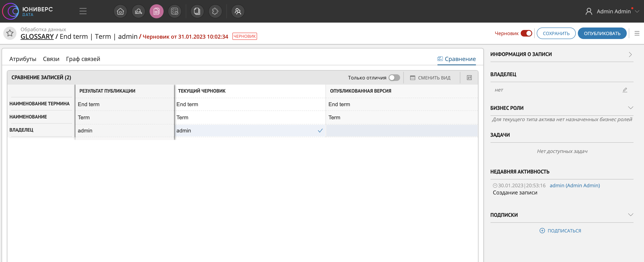Expand the Admin Admin account dropdown
The image size is (644, 262).
637,11
